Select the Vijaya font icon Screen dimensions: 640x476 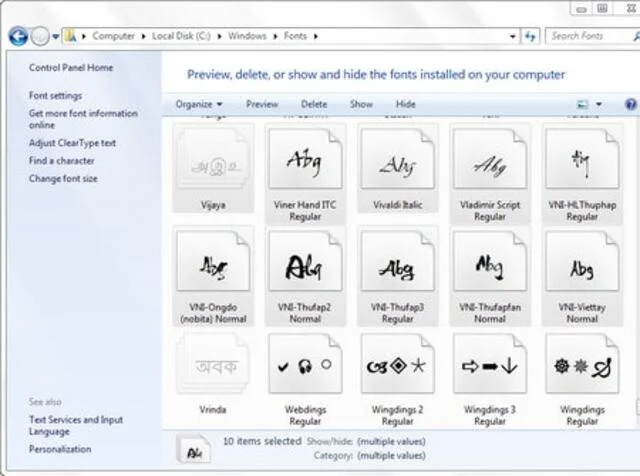(213, 160)
